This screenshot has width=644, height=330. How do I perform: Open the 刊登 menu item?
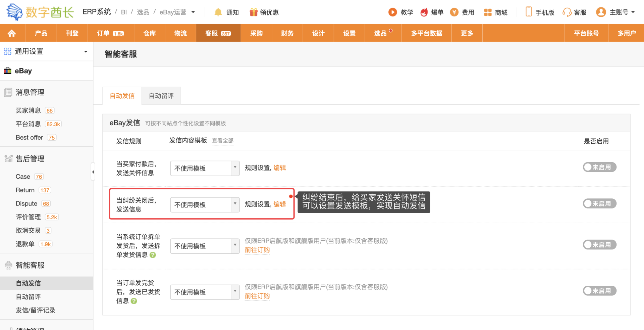point(72,33)
